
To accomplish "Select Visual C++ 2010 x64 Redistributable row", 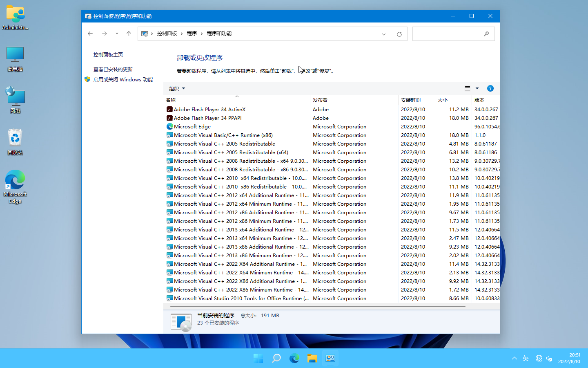I will tap(332, 178).
